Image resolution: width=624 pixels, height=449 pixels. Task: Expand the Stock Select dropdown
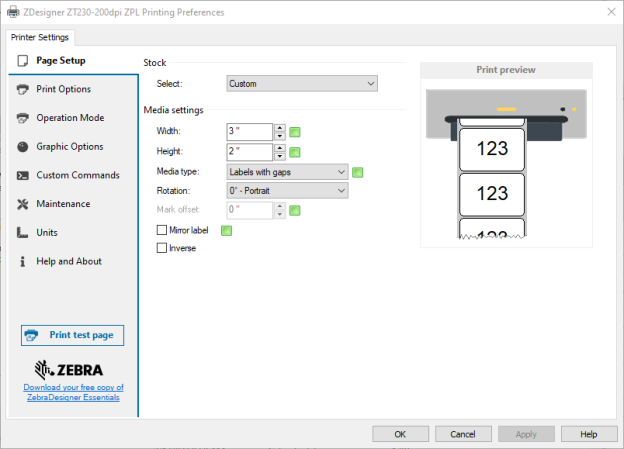pos(302,84)
